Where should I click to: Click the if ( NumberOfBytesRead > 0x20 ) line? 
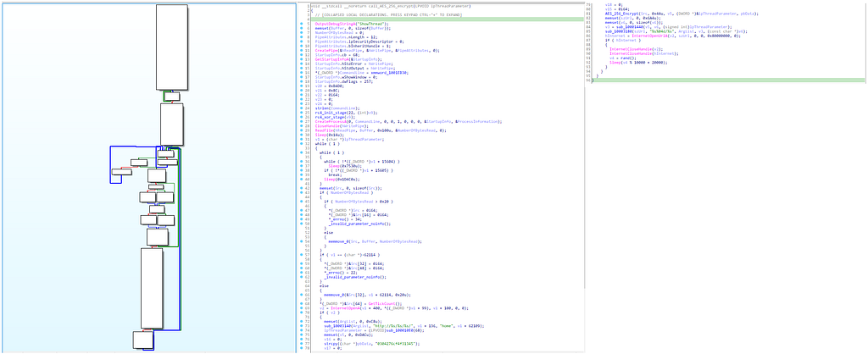tap(361, 202)
